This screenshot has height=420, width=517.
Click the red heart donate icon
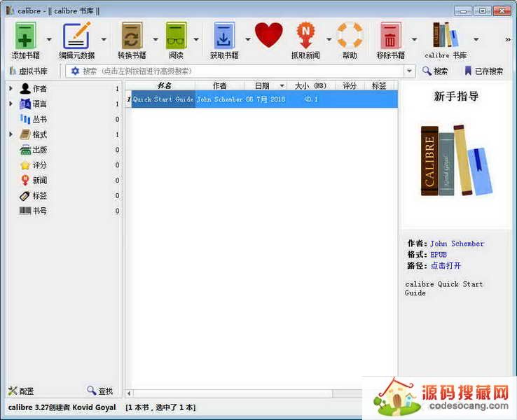268,35
